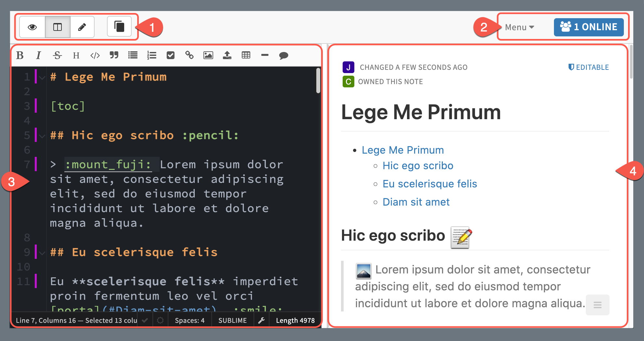The width and height of the screenshot is (644, 341).
Task: Upload an image file
Action: click(x=227, y=56)
